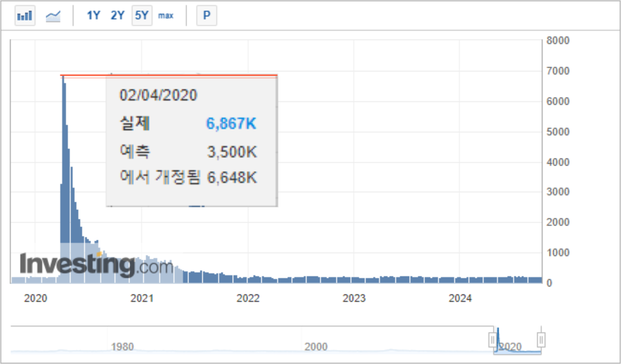The image size is (621, 364).
Task: Click the 2022 x-axis label
Action: click(248, 298)
